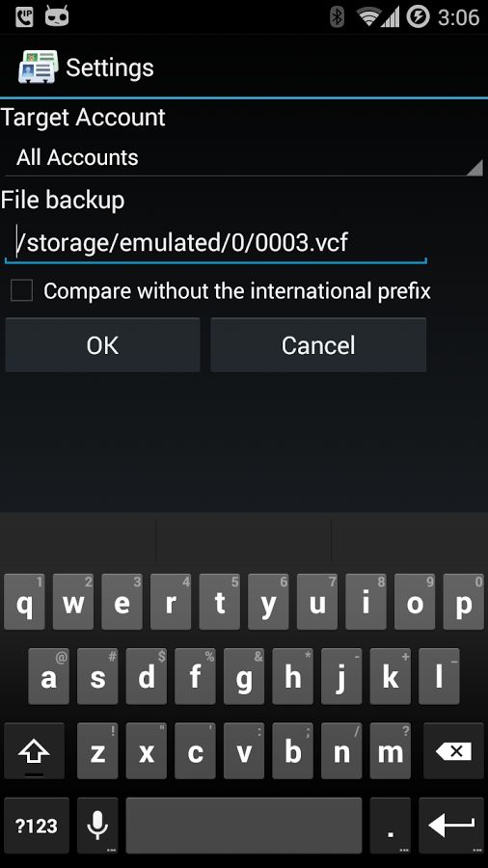Screen dimensions: 488x868
Task: Tap the IP phone notification icon
Action: pyautogui.click(x=24, y=16)
